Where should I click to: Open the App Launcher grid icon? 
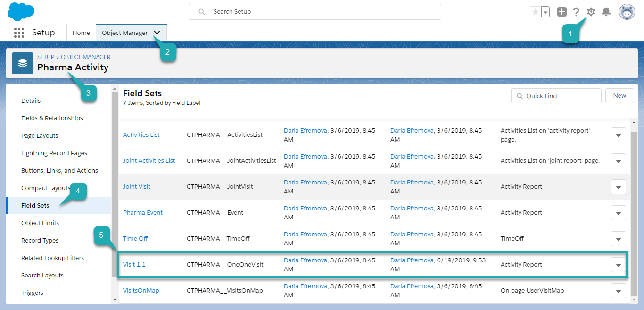point(19,33)
